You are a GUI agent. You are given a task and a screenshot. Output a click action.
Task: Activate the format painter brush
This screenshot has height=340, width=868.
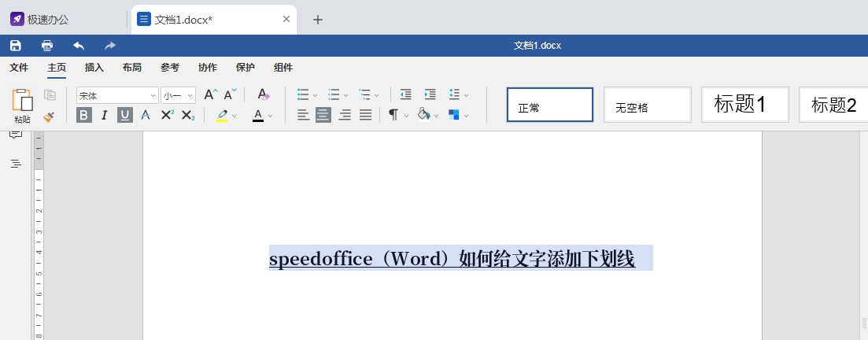click(49, 116)
